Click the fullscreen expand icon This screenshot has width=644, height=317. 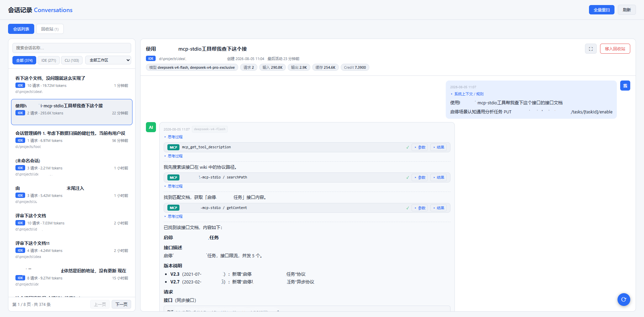click(591, 49)
